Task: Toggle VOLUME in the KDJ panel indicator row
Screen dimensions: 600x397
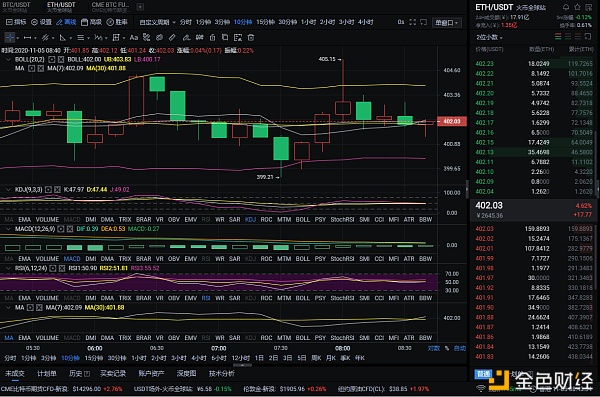Action: tap(47, 219)
